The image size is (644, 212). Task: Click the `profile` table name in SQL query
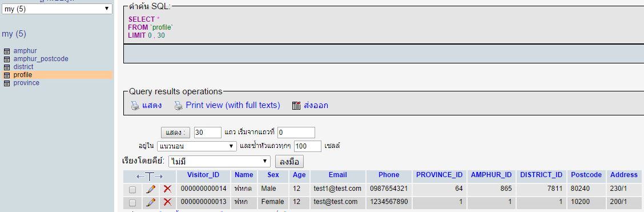click(x=162, y=27)
